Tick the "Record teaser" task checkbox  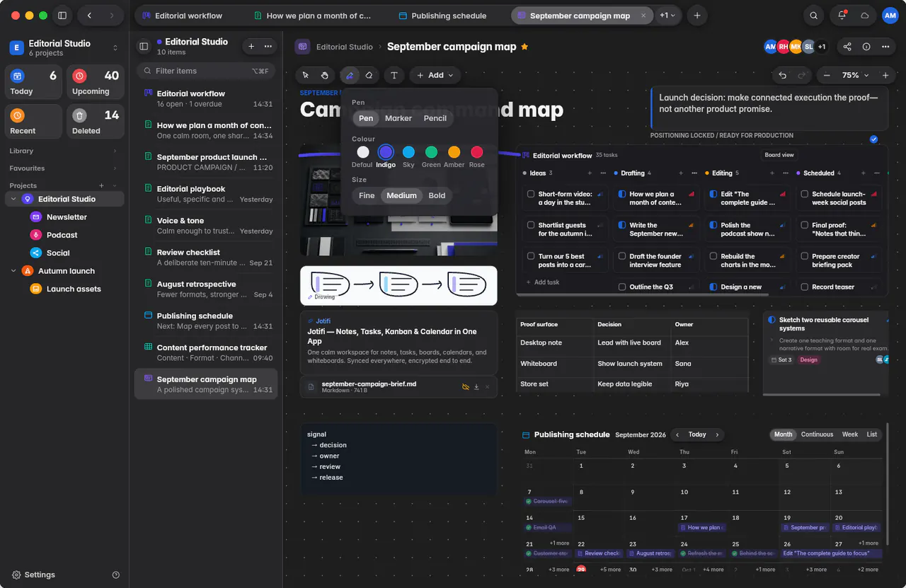click(805, 287)
